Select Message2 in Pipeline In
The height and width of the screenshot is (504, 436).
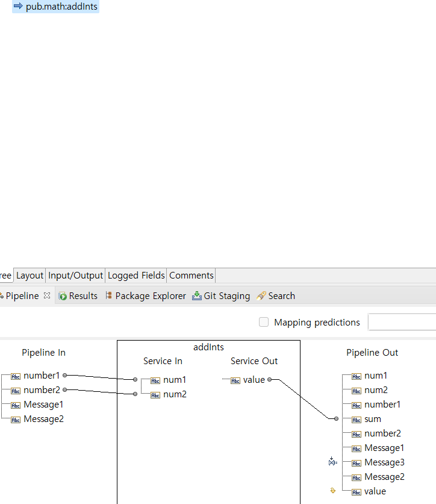[43, 419]
